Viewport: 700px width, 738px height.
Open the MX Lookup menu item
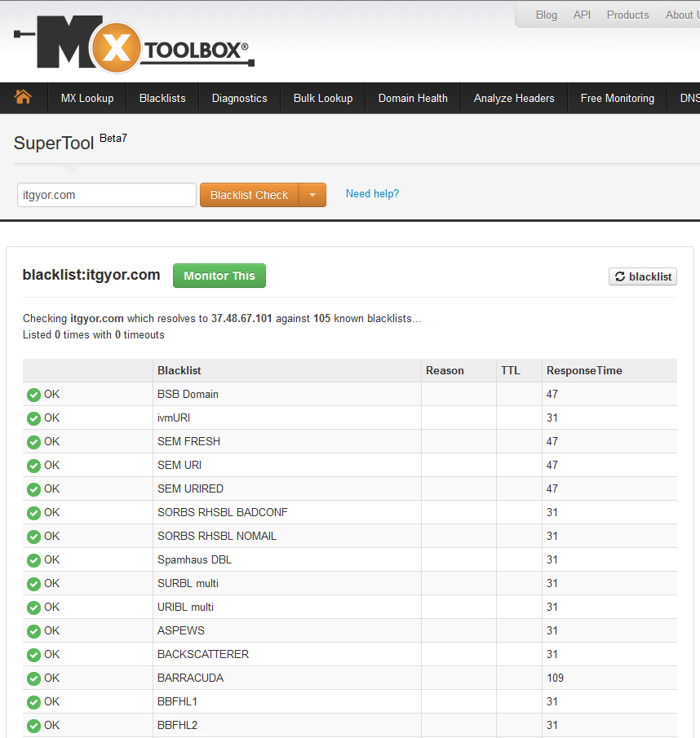87,98
